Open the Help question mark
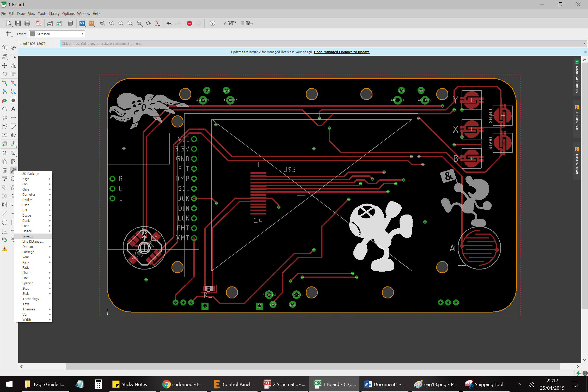588x392 pixels. [x=212, y=23]
